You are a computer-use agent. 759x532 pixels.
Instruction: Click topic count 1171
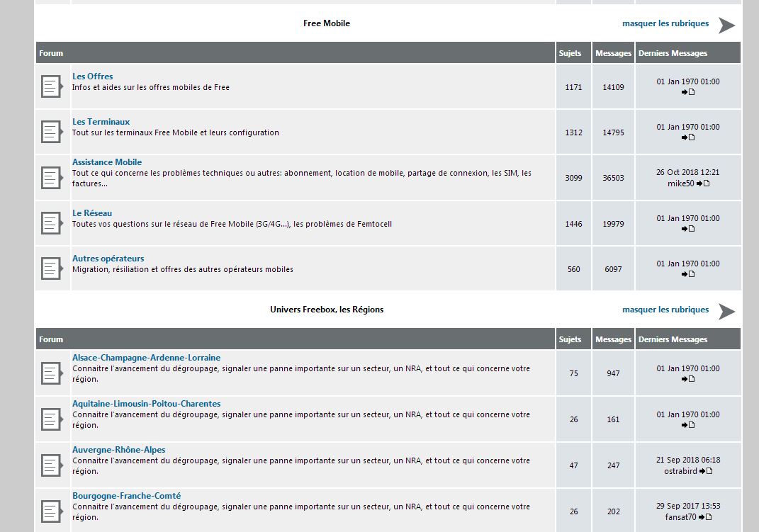[573, 87]
